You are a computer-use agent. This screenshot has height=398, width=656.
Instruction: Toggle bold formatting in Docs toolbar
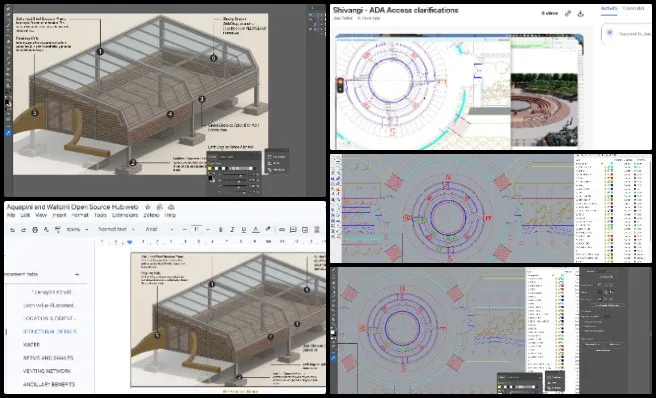(x=220, y=229)
